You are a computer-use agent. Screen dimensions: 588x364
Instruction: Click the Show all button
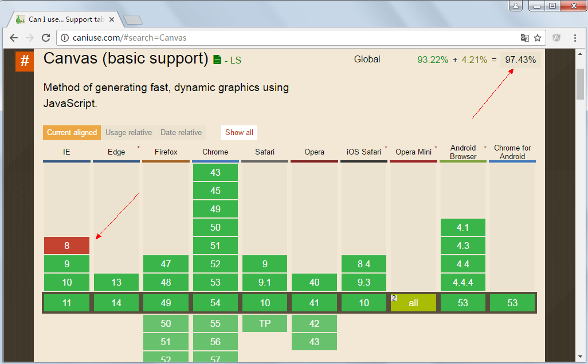pos(239,133)
